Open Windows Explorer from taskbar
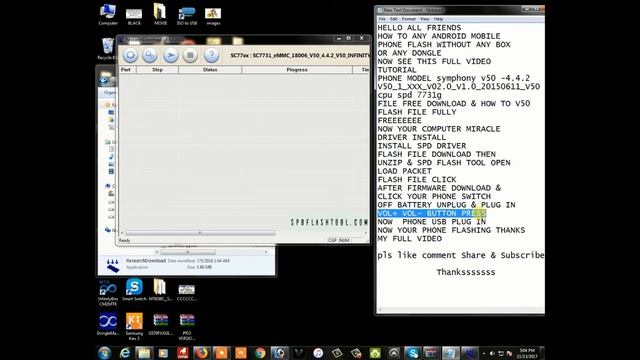This screenshot has width=640, height=360. (144, 353)
